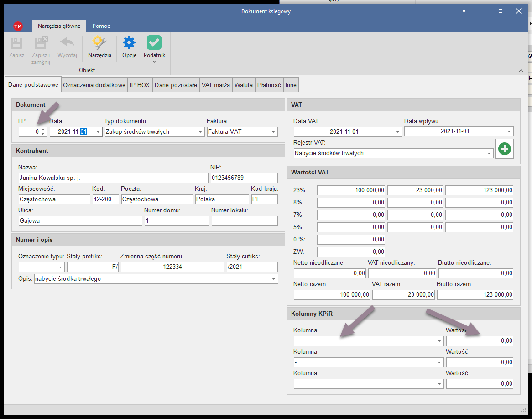Increase the LP value with up stepper
This screenshot has height=419, width=532.
43,130
